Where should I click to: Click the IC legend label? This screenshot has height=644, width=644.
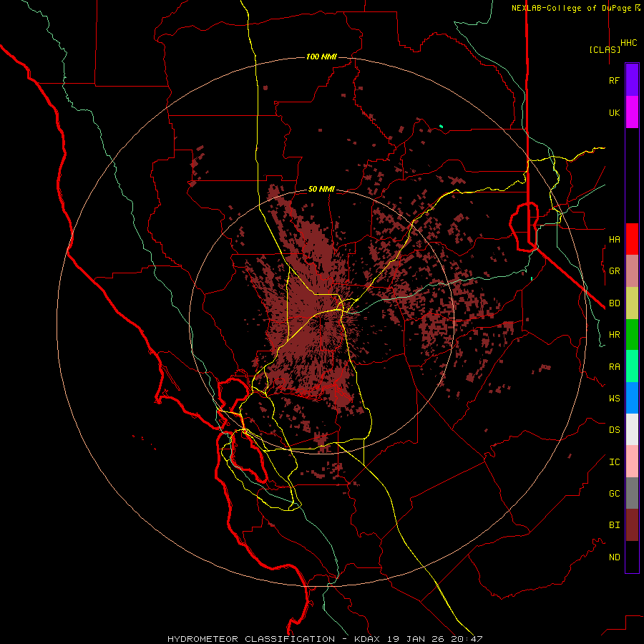[614, 462]
